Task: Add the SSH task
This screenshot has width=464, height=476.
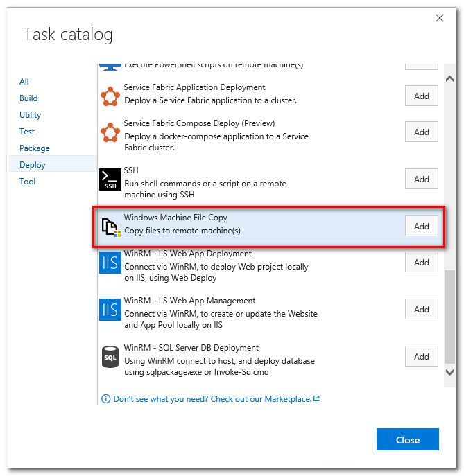Action: point(422,179)
